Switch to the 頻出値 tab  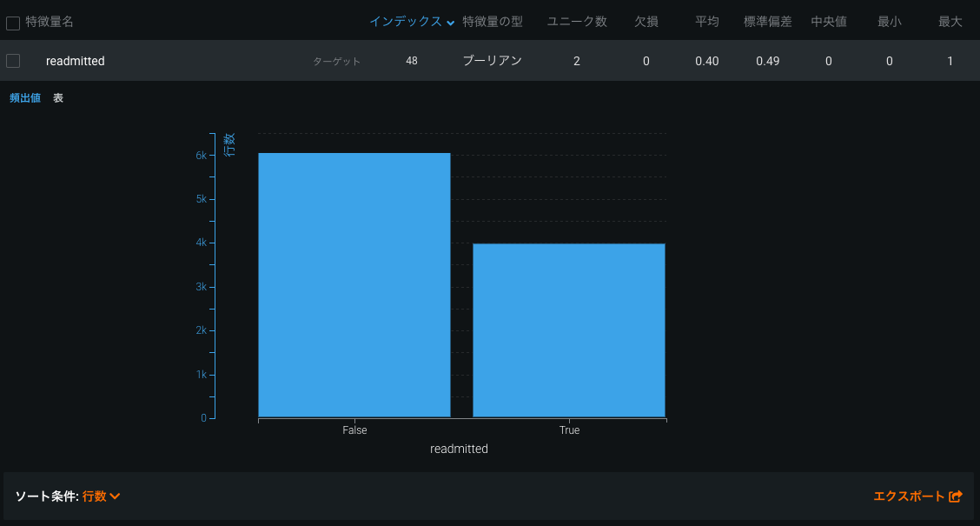[25, 98]
